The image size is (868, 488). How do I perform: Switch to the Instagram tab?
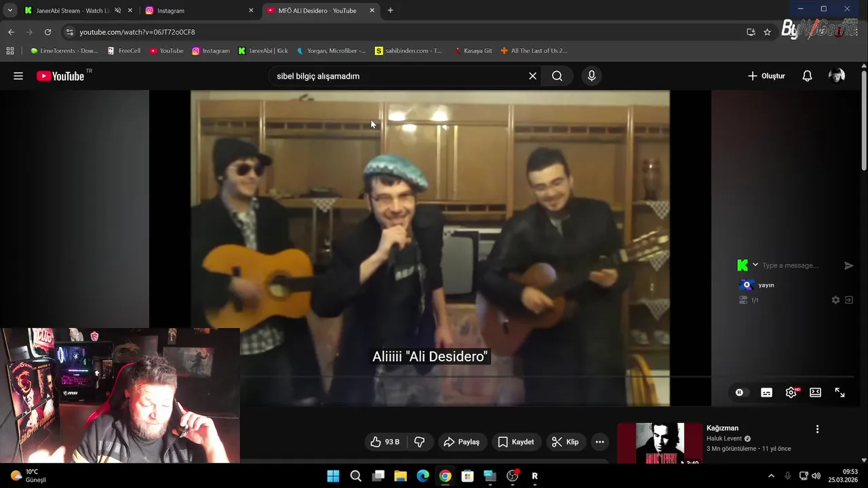[x=193, y=11]
